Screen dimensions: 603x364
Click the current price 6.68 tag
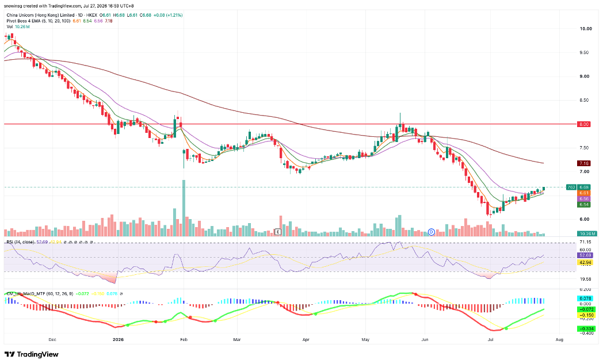click(x=584, y=187)
